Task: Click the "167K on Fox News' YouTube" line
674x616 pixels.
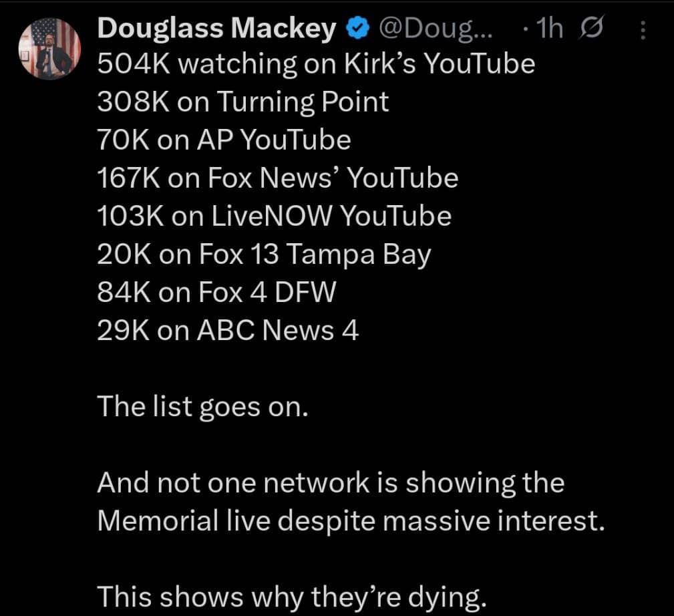Action: (x=277, y=178)
